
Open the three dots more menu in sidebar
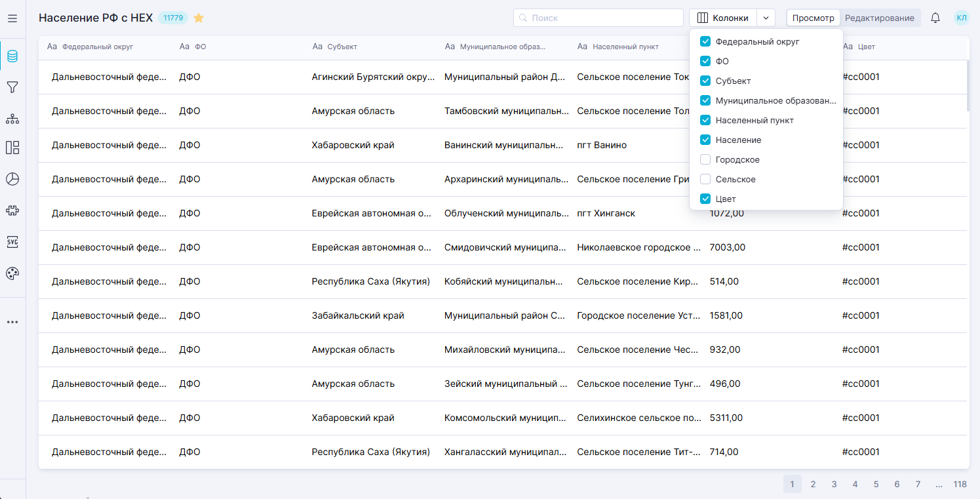(12, 322)
